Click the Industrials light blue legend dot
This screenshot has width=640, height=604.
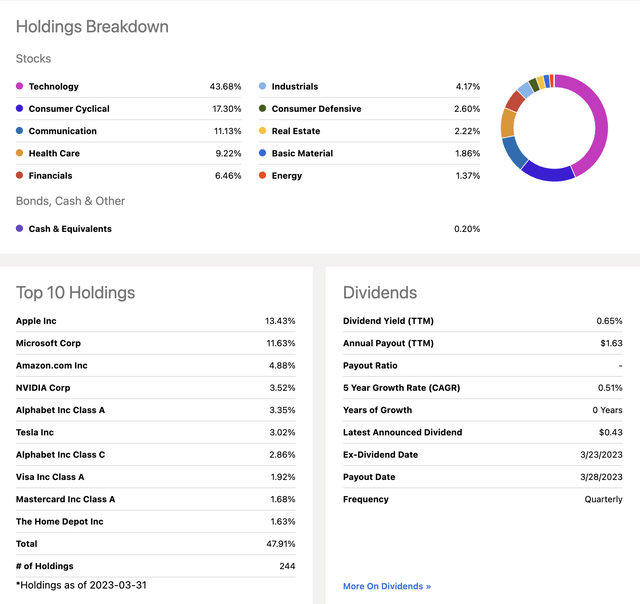[262, 86]
